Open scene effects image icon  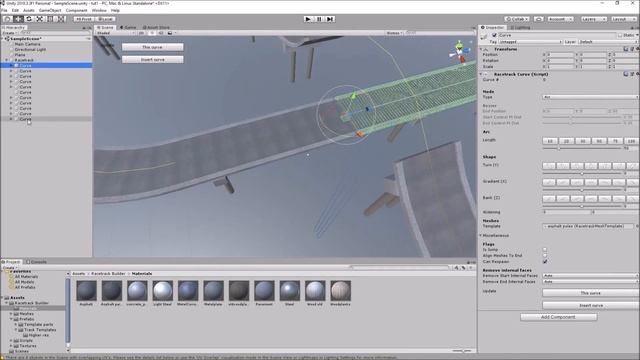pos(170,33)
